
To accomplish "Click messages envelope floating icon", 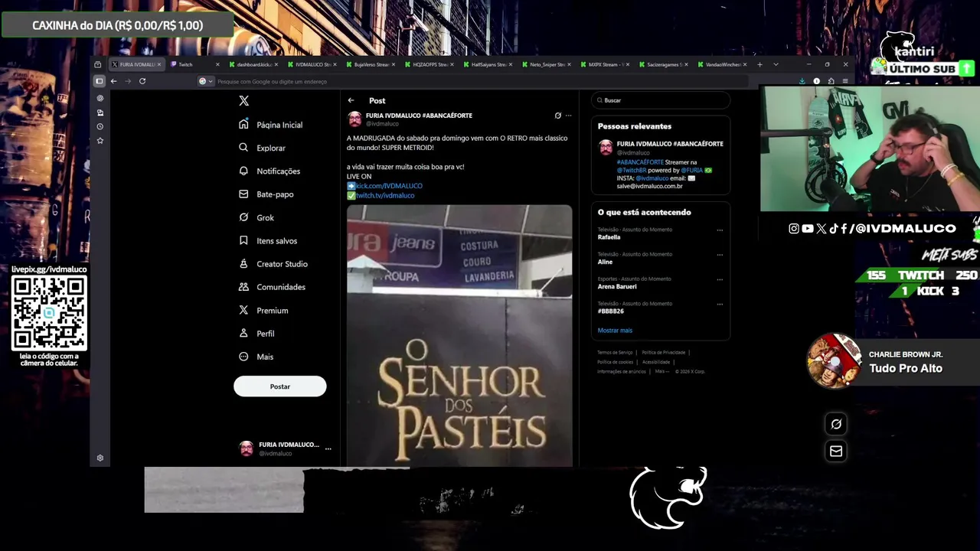I will [836, 452].
